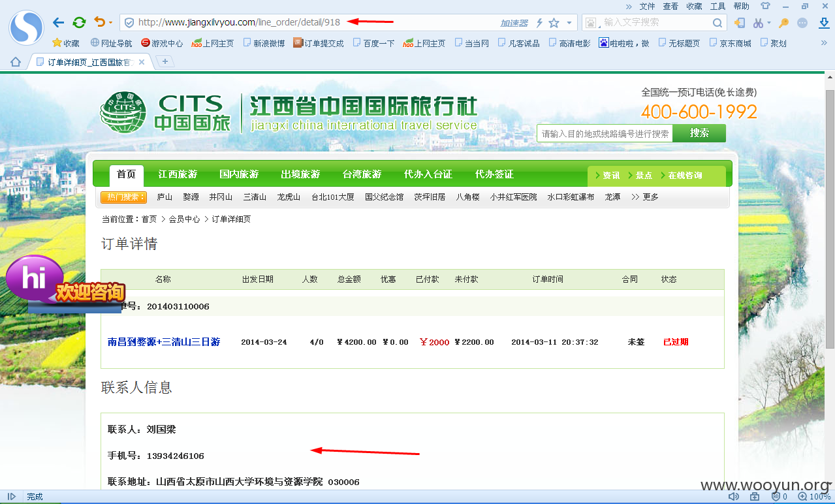Open the 代办入台证 navigation item
This screenshot has height=504, width=835.
428,174
